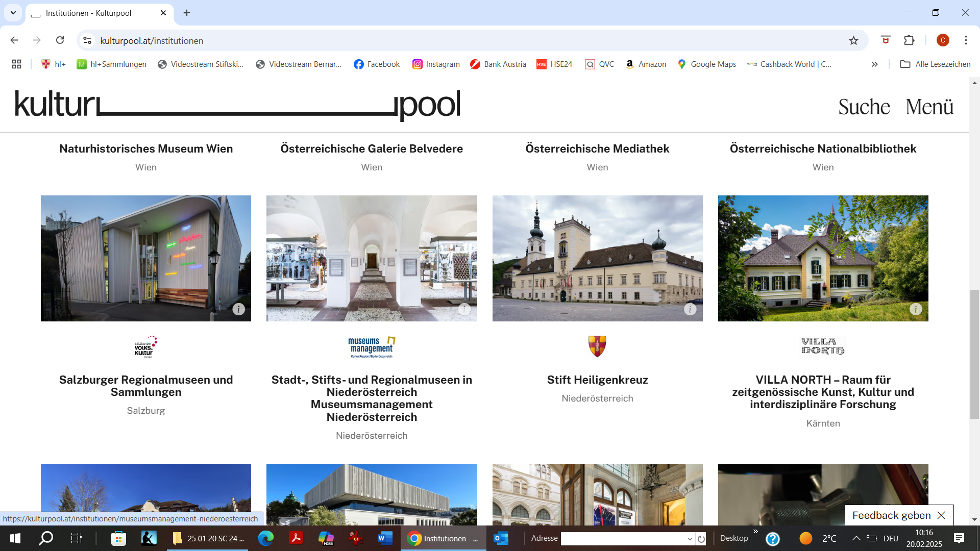
Task: Click the site information icon in address bar
Action: pyautogui.click(x=87, y=41)
